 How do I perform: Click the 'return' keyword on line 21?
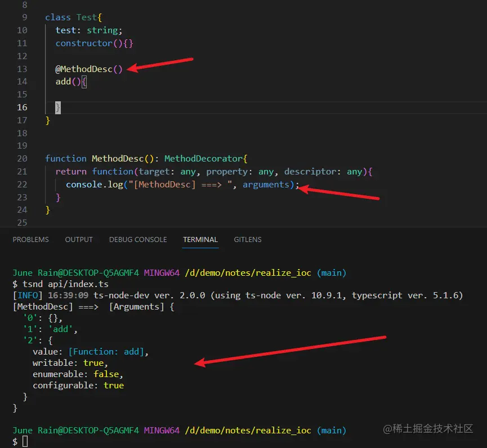click(x=71, y=172)
